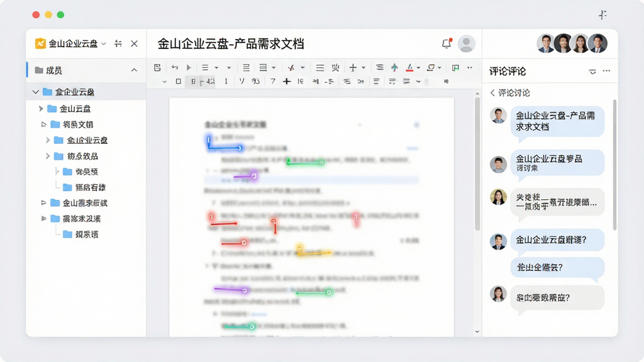The width and height of the screenshot is (644, 362).
Task: Click the left-align lines icon in second row
Action: tap(376, 81)
